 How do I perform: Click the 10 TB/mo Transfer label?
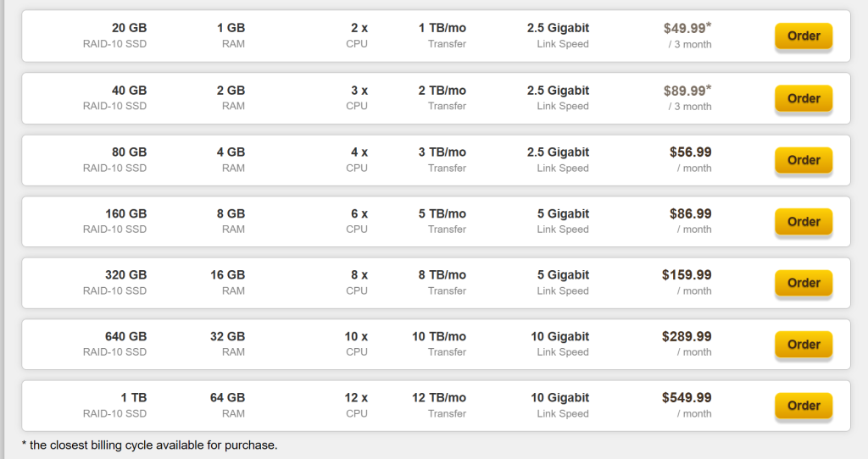tap(439, 344)
